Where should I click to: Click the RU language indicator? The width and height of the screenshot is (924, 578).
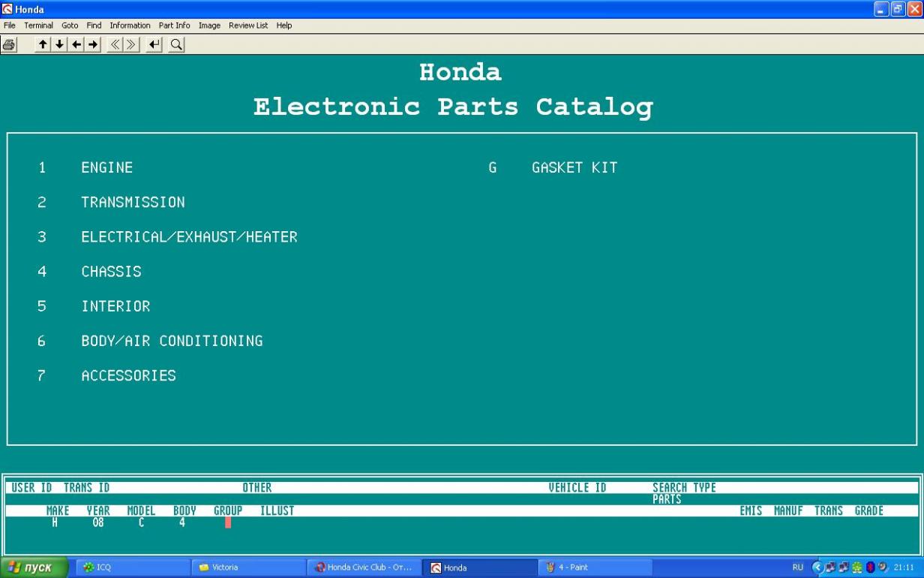point(797,567)
